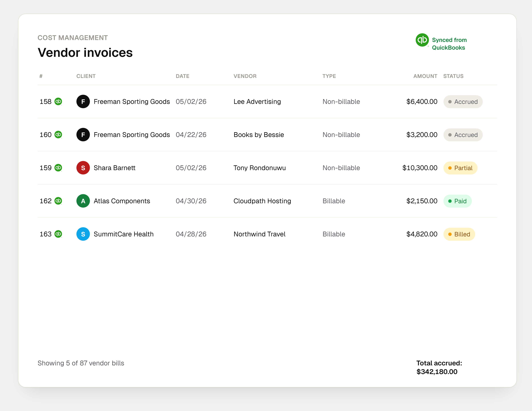This screenshot has height=411, width=532.
Task: Click the date 04/30/26
Action: pos(191,201)
